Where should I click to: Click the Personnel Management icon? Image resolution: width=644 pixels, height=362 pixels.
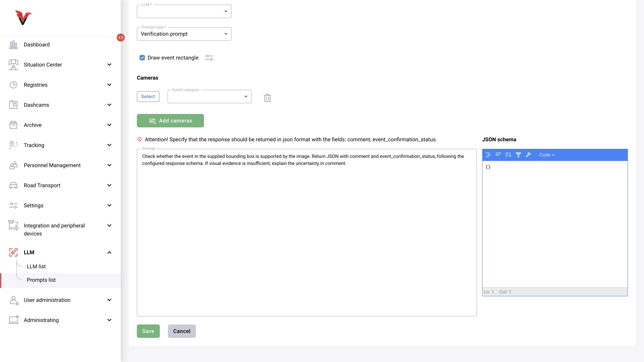[13, 165]
